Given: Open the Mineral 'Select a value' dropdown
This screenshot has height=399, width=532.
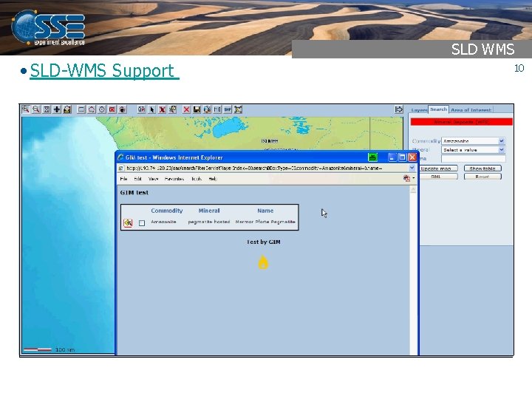Looking at the screenshot, I should 473,149.
